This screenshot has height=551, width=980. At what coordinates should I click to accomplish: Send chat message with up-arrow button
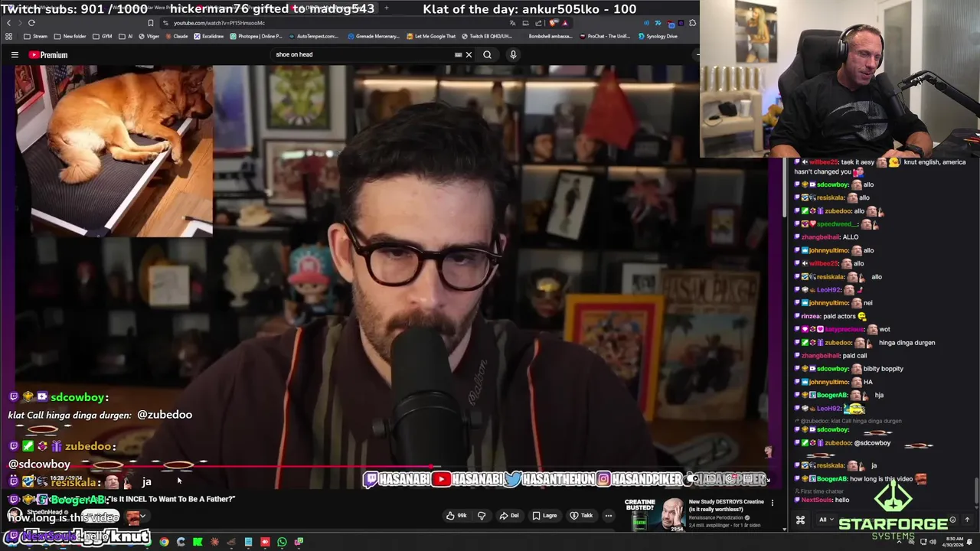(x=967, y=520)
